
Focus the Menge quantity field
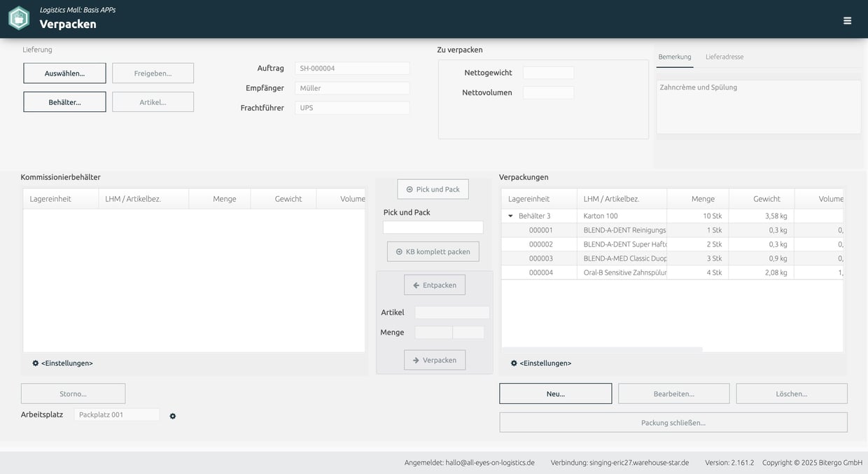[x=433, y=333]
